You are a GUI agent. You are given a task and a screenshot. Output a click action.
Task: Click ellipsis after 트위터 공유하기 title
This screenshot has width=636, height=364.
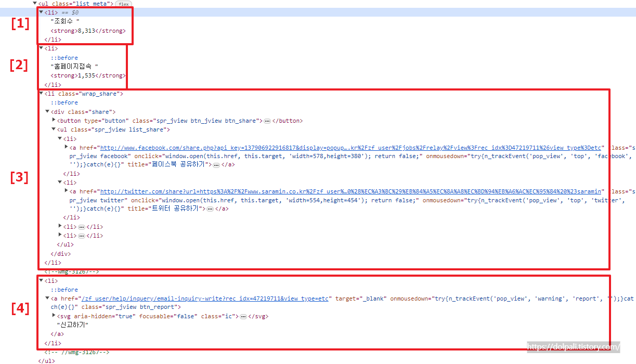coord(210,209)
